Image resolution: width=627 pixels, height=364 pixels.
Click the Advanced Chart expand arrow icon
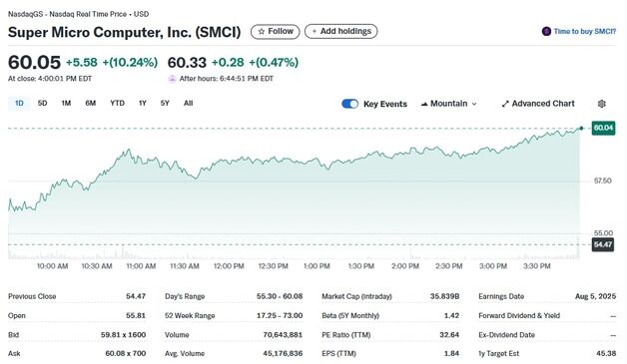point(505,104)
